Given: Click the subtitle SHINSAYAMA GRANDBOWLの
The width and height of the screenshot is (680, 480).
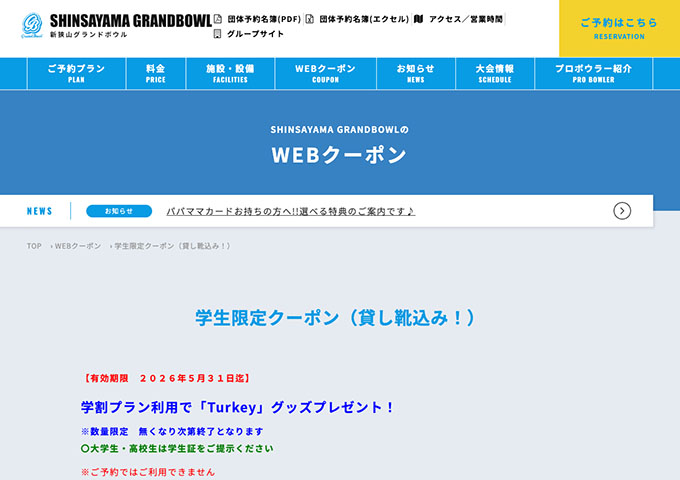Looking at the screenshot, I should tap(340, 130).
